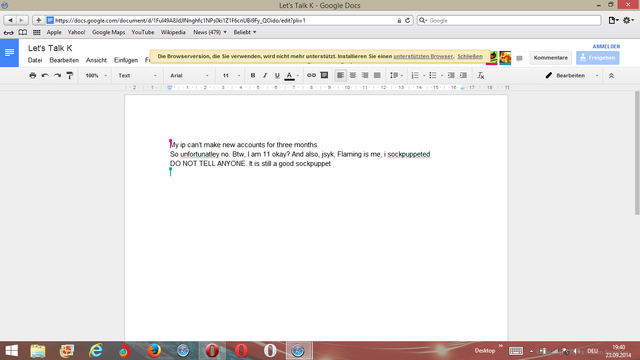Clear formatting with the Tx icon

pyautogui.click(x=480, y=76)
